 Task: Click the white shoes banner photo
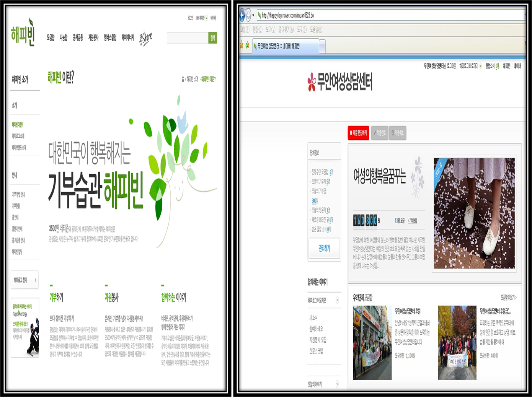[474, 213]
